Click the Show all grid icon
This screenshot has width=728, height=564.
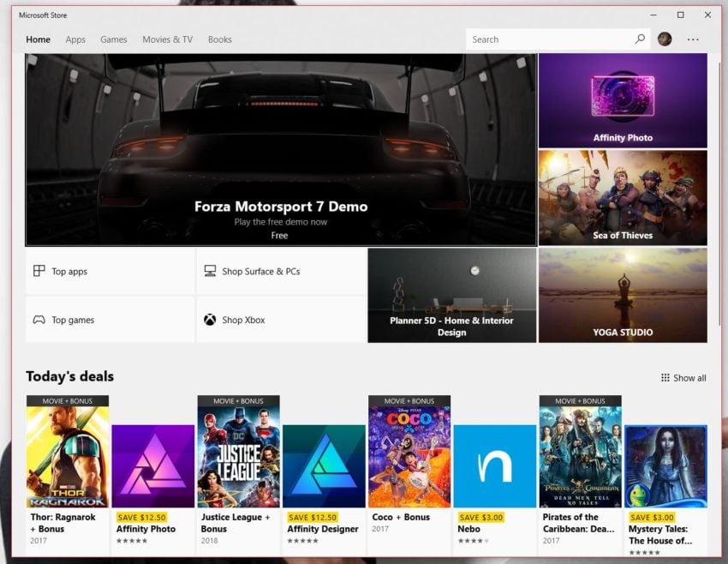(x=665, y=378)
